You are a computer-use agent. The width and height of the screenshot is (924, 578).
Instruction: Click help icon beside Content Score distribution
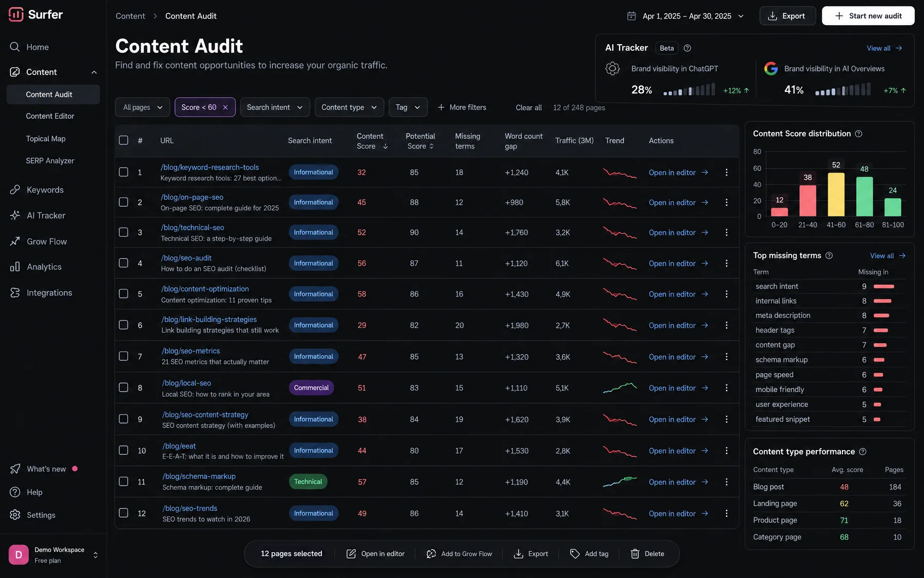tap(858, 134)
